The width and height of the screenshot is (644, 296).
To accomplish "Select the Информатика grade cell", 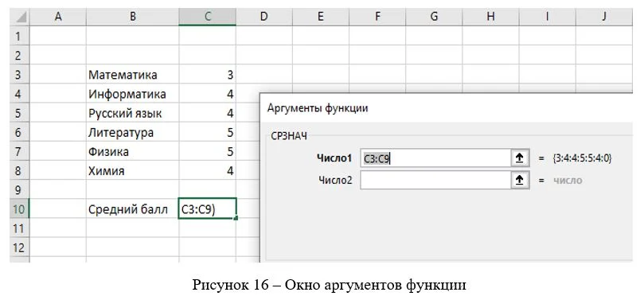I will (208, 94).
